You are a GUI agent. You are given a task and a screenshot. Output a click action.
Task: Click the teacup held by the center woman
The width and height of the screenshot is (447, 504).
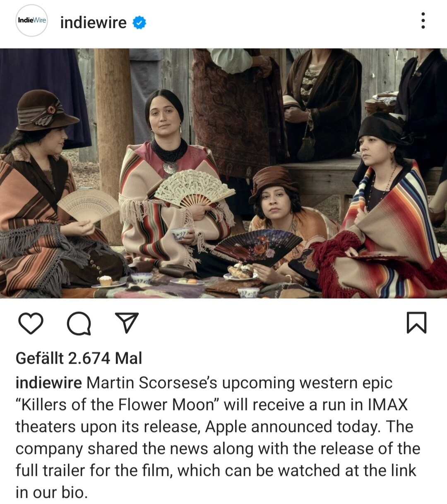coord(181,234)
